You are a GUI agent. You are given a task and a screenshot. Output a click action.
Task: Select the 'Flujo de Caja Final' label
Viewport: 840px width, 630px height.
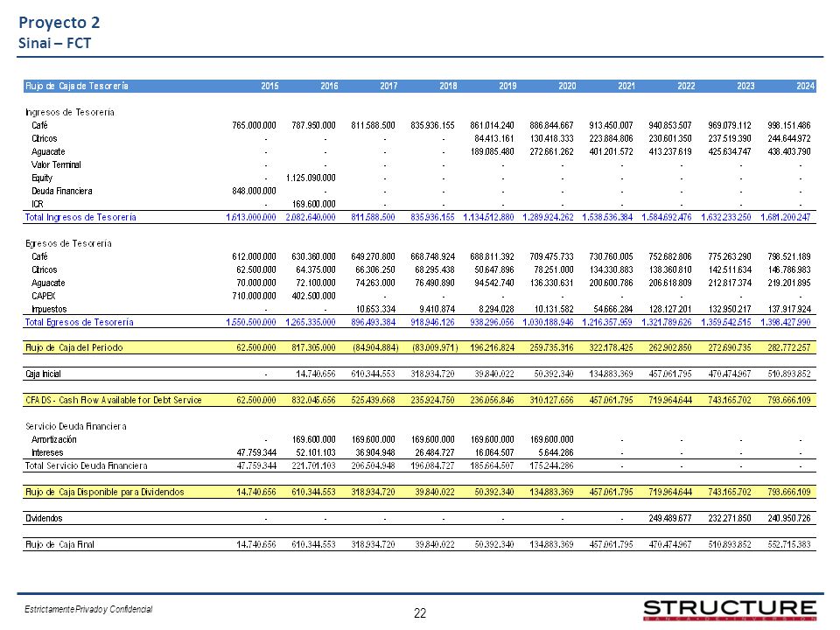coord(59,544)
